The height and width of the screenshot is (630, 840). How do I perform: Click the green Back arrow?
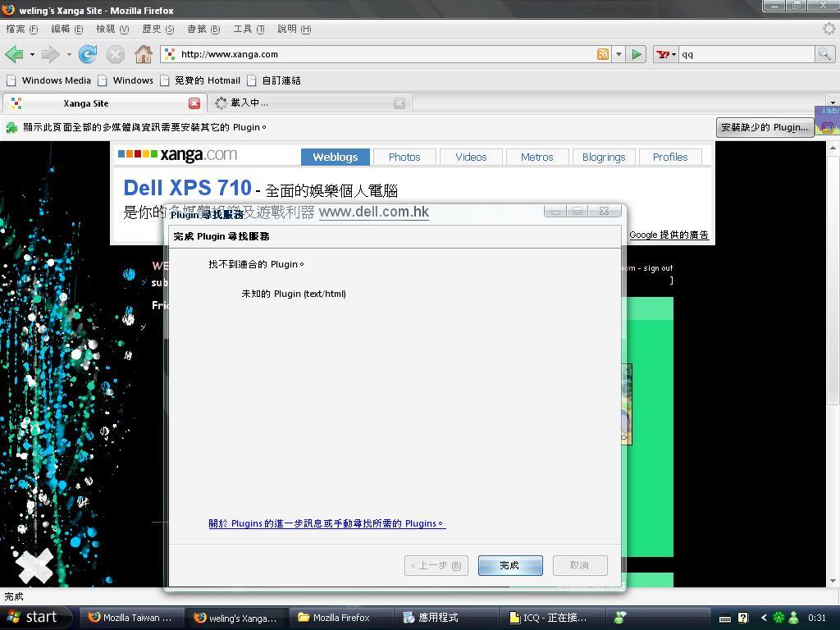[x=14, y=54]
